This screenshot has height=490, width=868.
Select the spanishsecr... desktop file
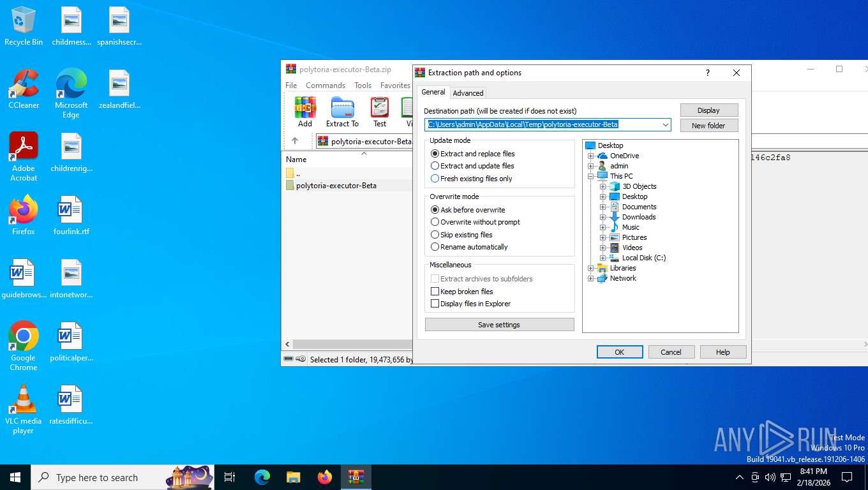(119, 26)
